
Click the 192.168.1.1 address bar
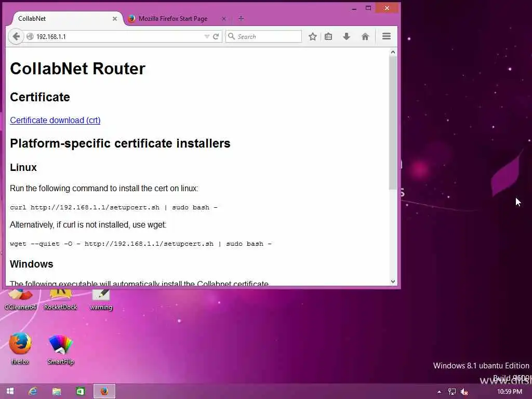pos(119,36)
